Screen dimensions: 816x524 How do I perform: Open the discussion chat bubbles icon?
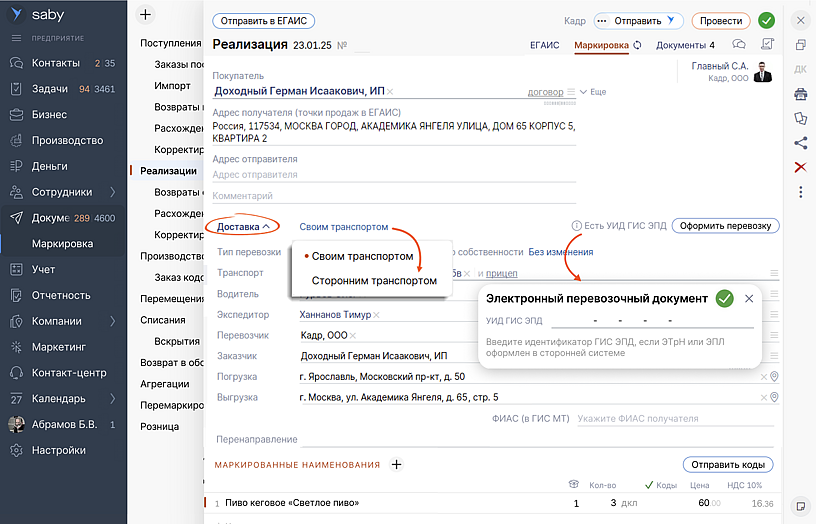739,45
